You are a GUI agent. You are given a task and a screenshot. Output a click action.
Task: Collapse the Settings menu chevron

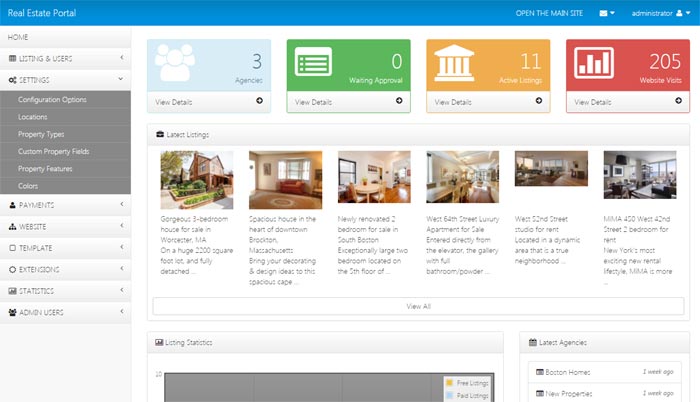point(121,79)
